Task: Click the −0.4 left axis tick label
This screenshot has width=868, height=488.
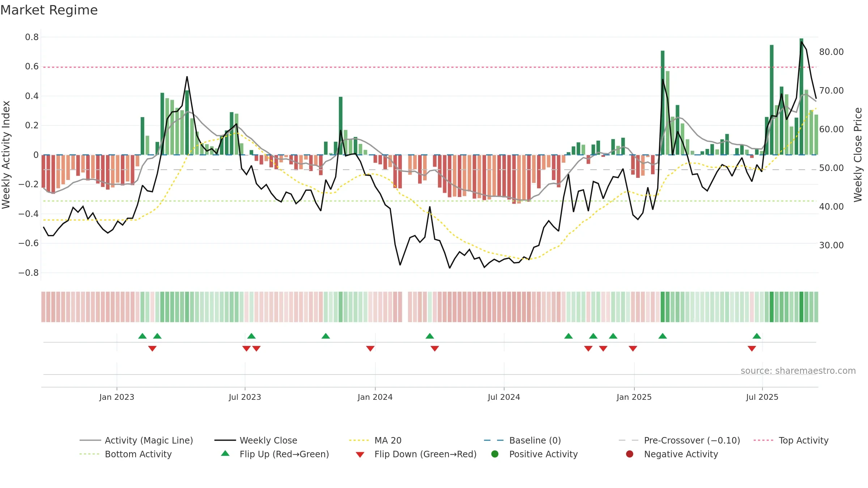Action: click(29, 214)
